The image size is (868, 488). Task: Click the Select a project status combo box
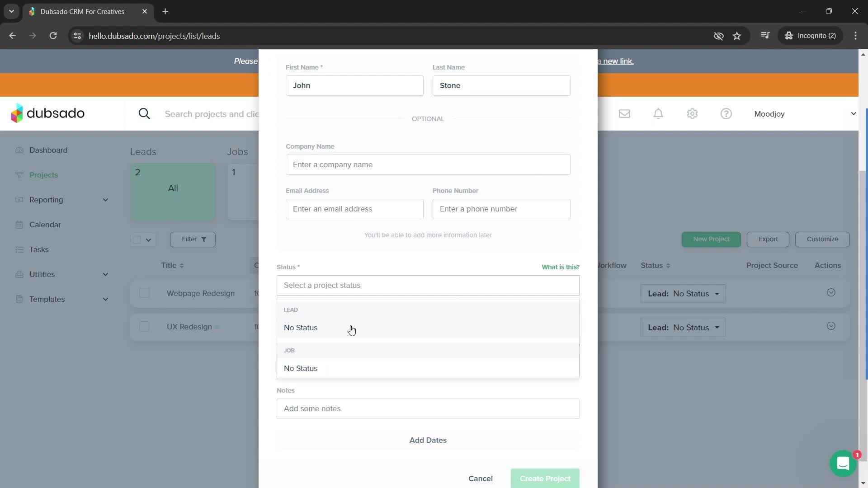428,285
